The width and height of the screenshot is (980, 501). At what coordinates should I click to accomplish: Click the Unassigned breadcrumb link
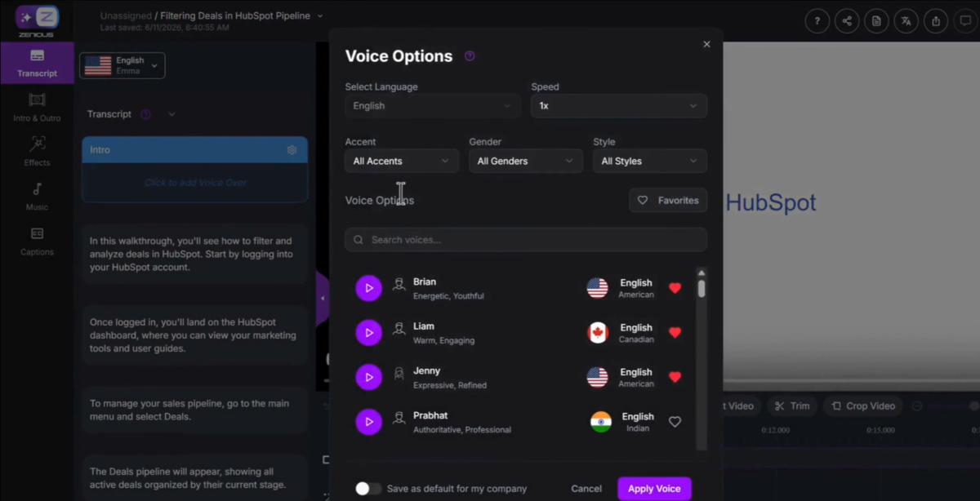point(125,16)
